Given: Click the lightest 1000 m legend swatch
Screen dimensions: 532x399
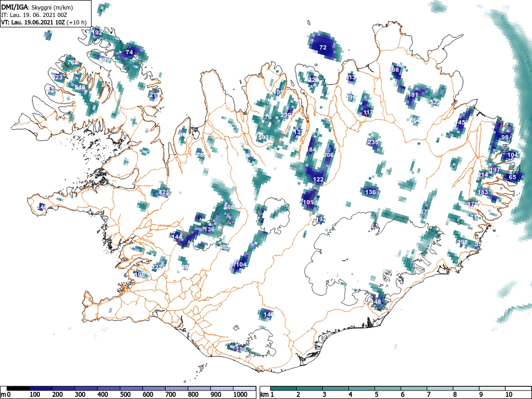Looking at the screenshot, I should point(244,388).
